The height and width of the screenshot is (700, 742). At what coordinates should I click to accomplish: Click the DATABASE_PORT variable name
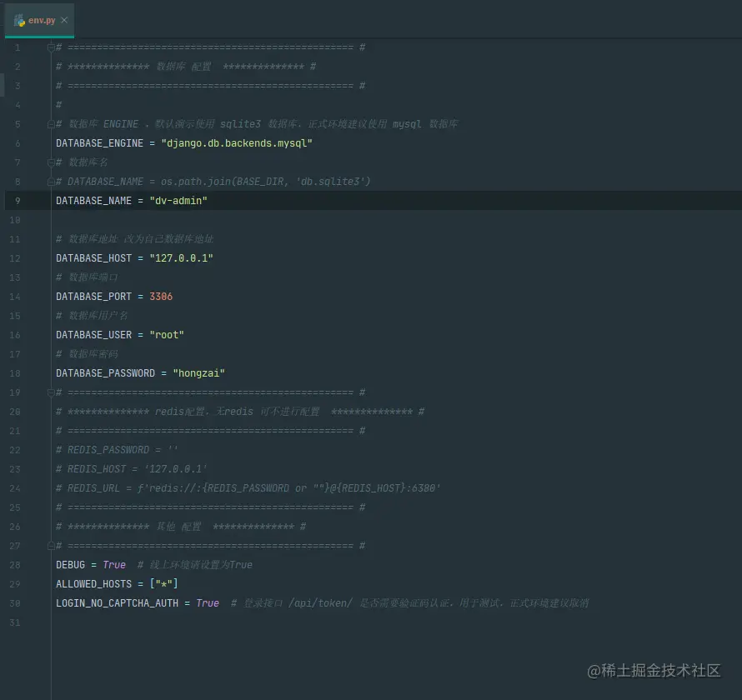pos(93,297)
